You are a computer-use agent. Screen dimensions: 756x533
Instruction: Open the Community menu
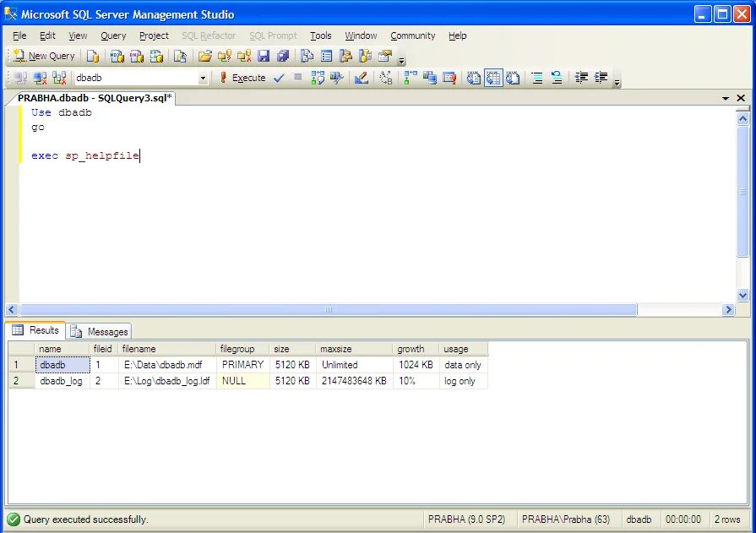click(x=413, y=35)
